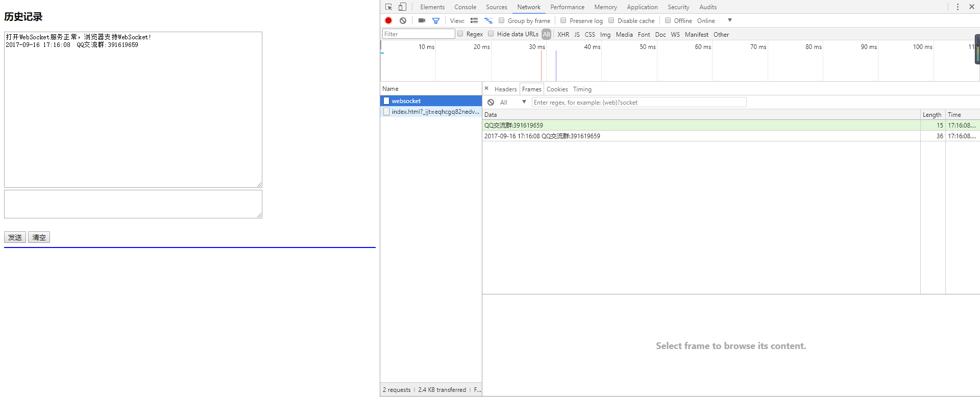This screenshot has width=980, height=397.
Task: Toggle the device toolbar icon
Action: tap(402, 7)
